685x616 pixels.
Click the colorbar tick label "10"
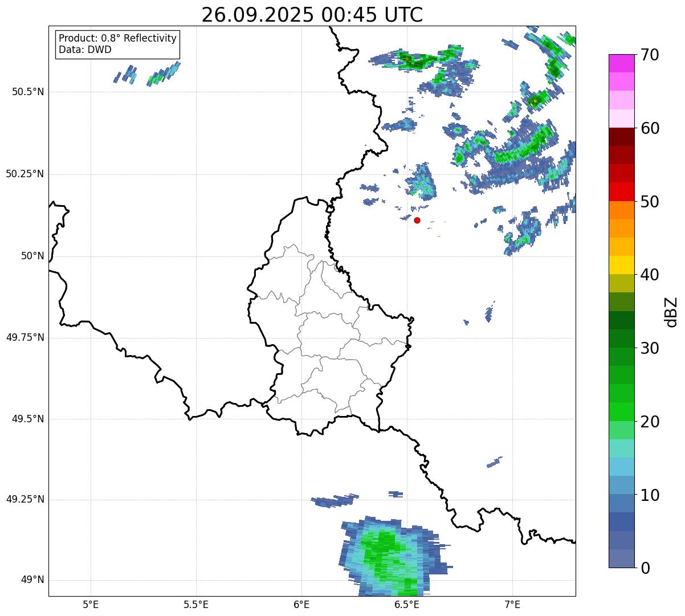[x=650, y=495]
